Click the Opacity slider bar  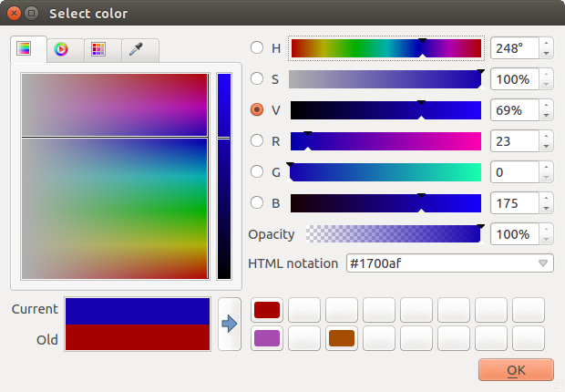pos(394,234)
